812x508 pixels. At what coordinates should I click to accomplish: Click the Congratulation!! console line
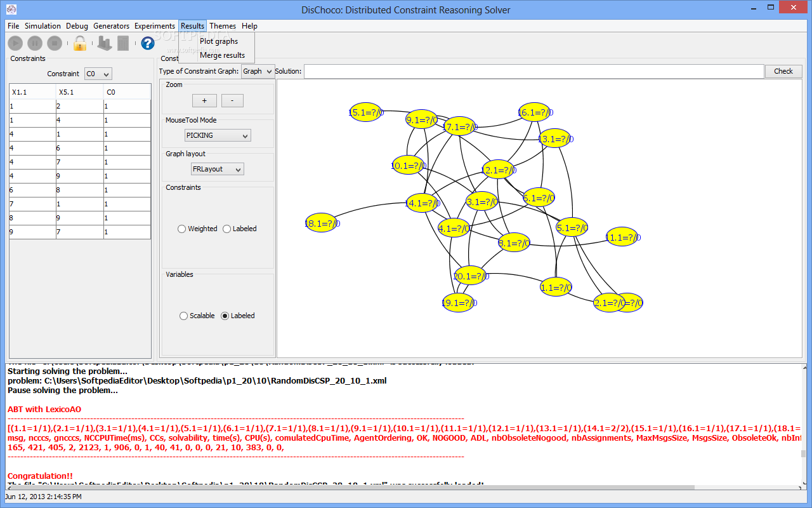40,476
